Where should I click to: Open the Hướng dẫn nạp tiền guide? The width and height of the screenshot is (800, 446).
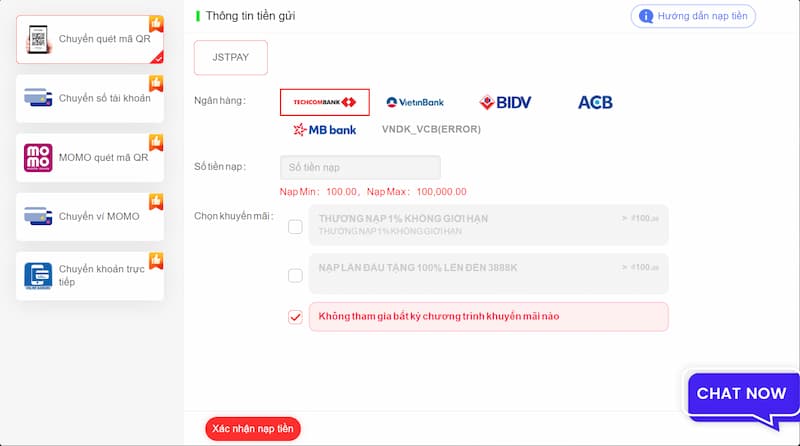point(693,16)
